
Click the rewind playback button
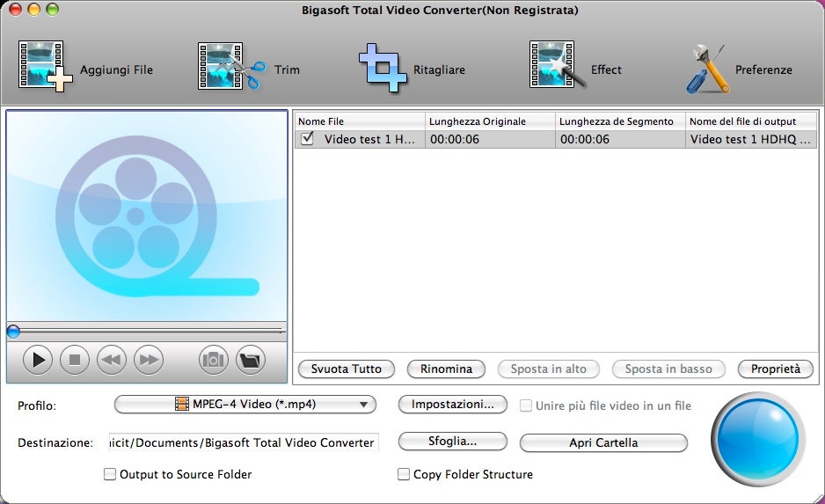pos(112,360)
